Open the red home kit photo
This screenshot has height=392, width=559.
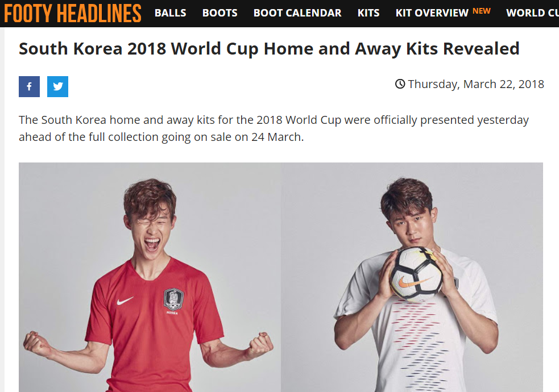tap(150, 277)
